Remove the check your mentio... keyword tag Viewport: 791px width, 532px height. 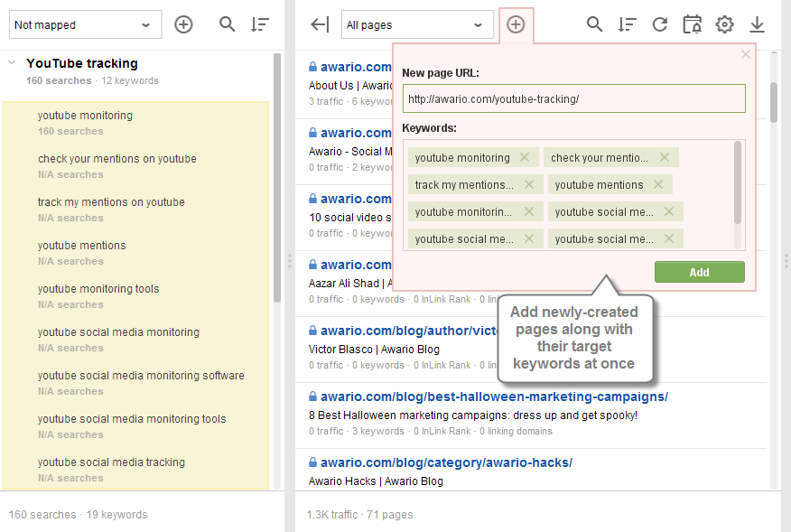(x=665, y=157)
